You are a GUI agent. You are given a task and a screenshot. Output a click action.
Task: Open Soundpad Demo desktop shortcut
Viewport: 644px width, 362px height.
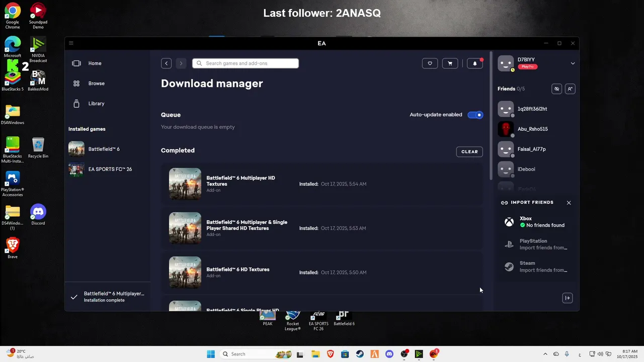point(38,15)
